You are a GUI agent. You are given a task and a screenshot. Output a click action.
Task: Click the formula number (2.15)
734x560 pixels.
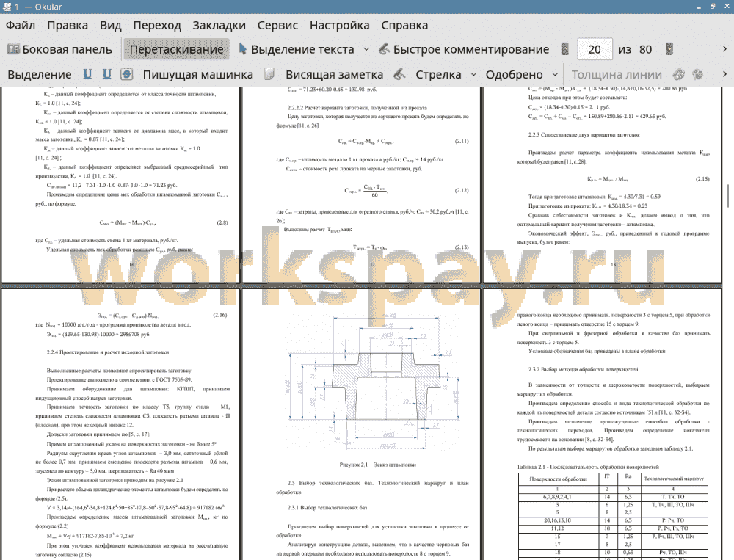(702, 179)
